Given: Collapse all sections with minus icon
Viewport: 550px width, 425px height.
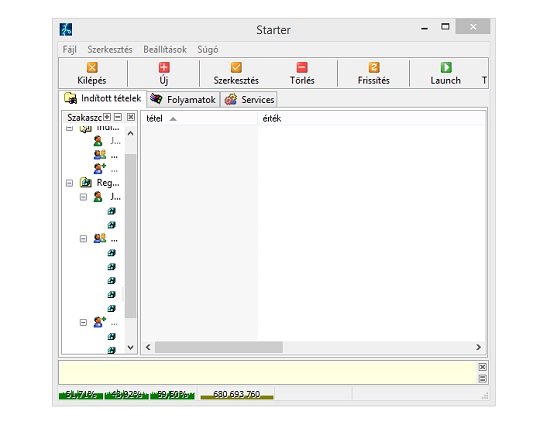Looking at the screenshot, I should pos(118,117).
